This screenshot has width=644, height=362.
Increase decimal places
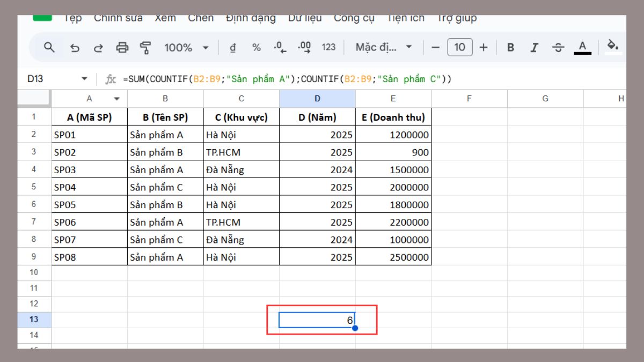point(304,47)
